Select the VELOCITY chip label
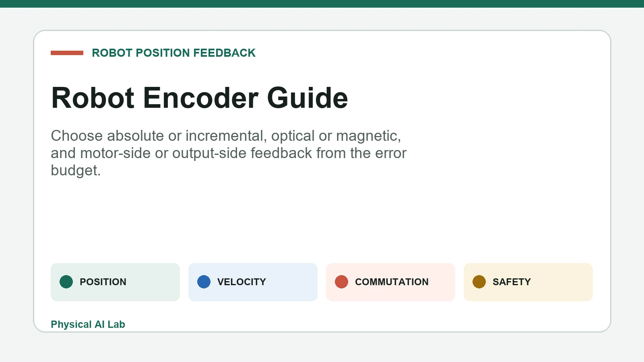 click(242, 282)
